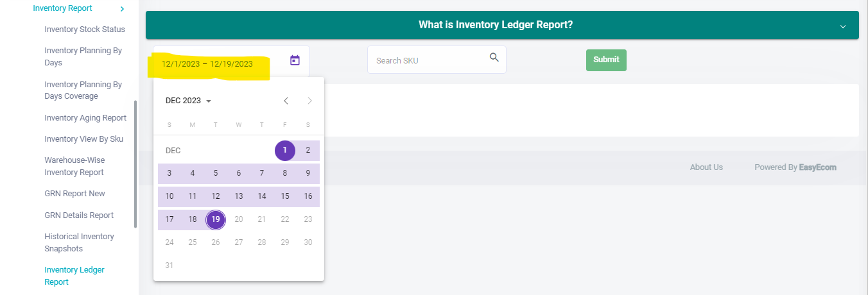This screenshot has width=868, height=295.
Task: Open the calendar picker icon
Action: (295, 60)
